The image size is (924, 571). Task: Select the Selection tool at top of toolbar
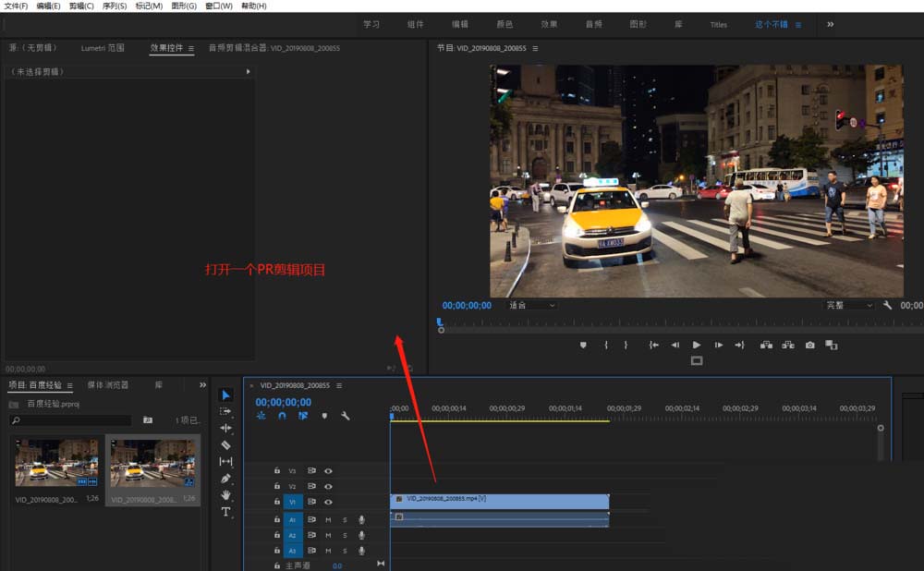[225, 395]
